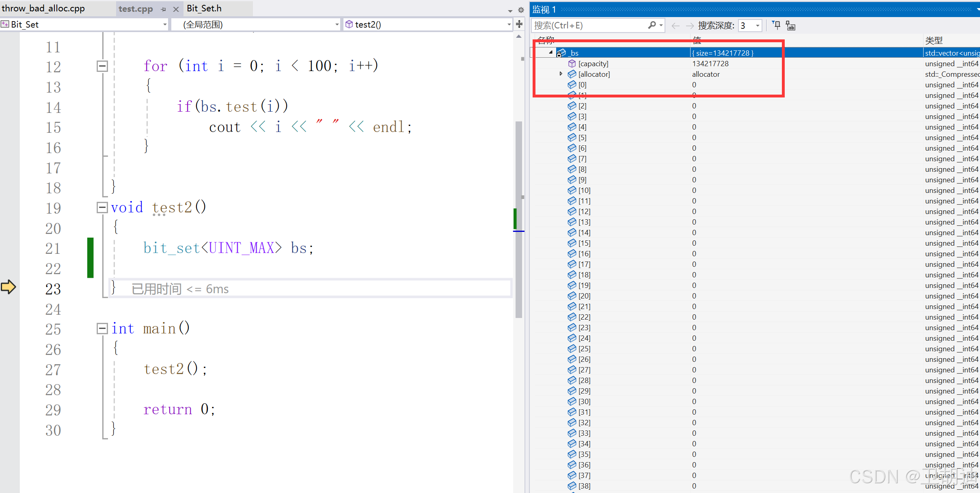Click the back arrow search navigation icon
980x493 pixels.
[x=675, y=26]
